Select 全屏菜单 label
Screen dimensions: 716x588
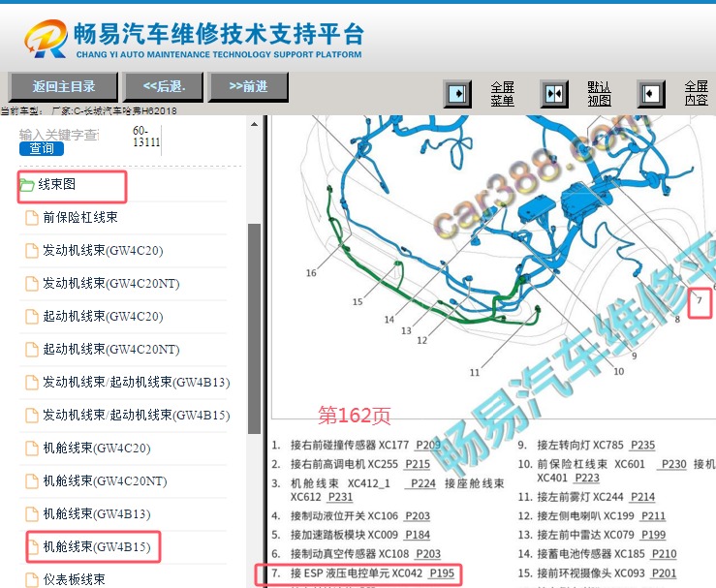click(503, 94)
